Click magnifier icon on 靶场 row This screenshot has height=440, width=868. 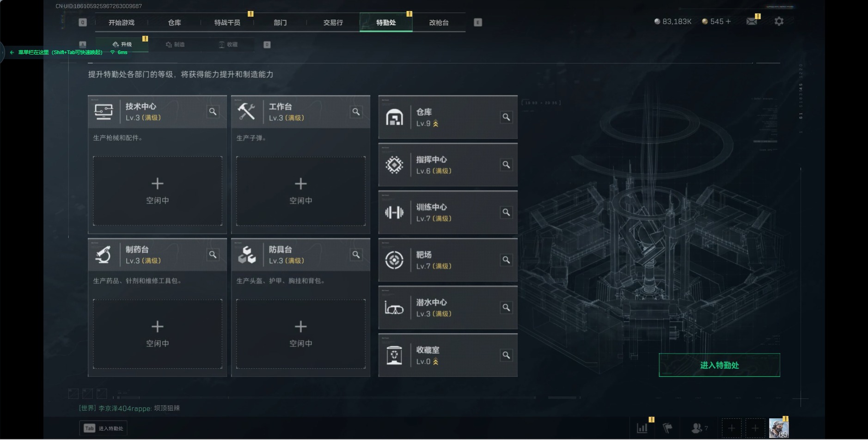pyautogui.click(x=506, y=260)
